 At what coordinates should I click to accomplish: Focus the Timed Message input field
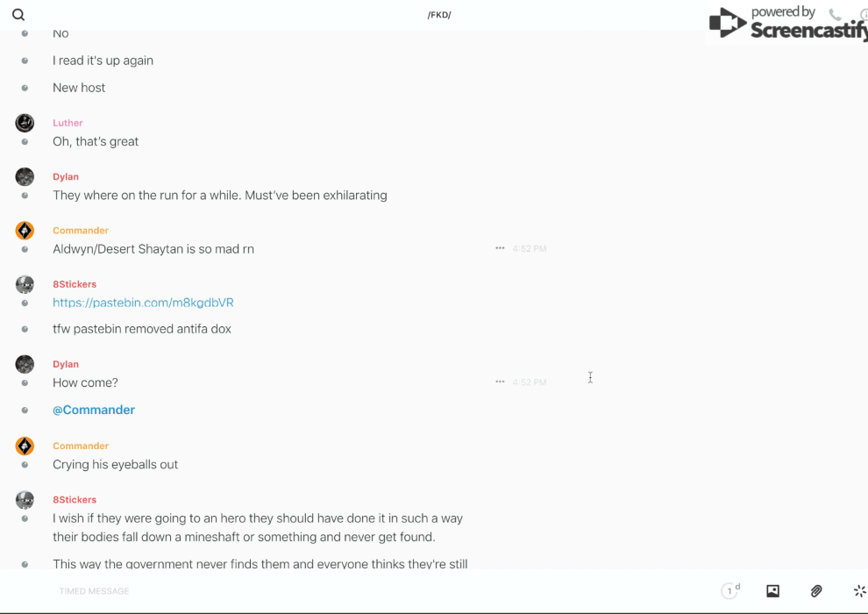[351, 591]
